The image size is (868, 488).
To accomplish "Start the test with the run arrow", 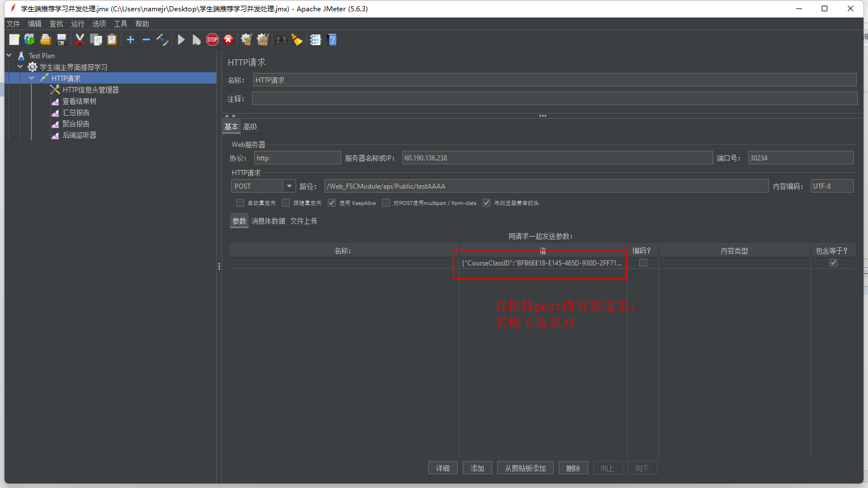I will tap(181, 40).
